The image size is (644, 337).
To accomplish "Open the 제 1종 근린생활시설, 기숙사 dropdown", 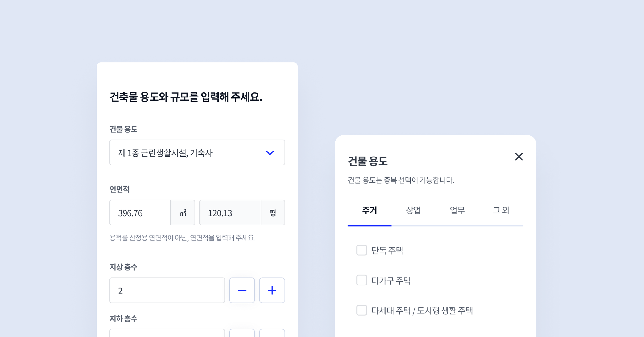I will point(197,152).
